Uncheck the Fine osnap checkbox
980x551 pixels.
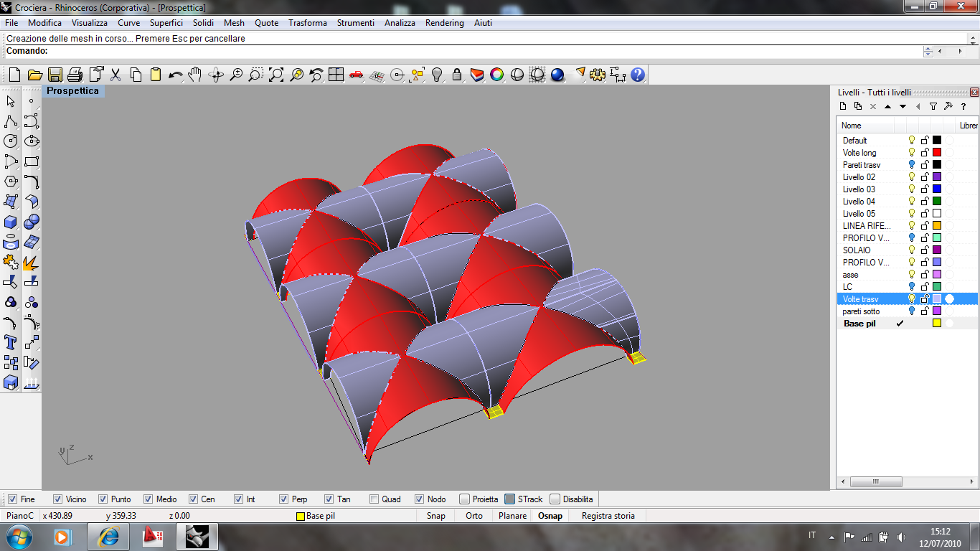[x=13, y=499]
